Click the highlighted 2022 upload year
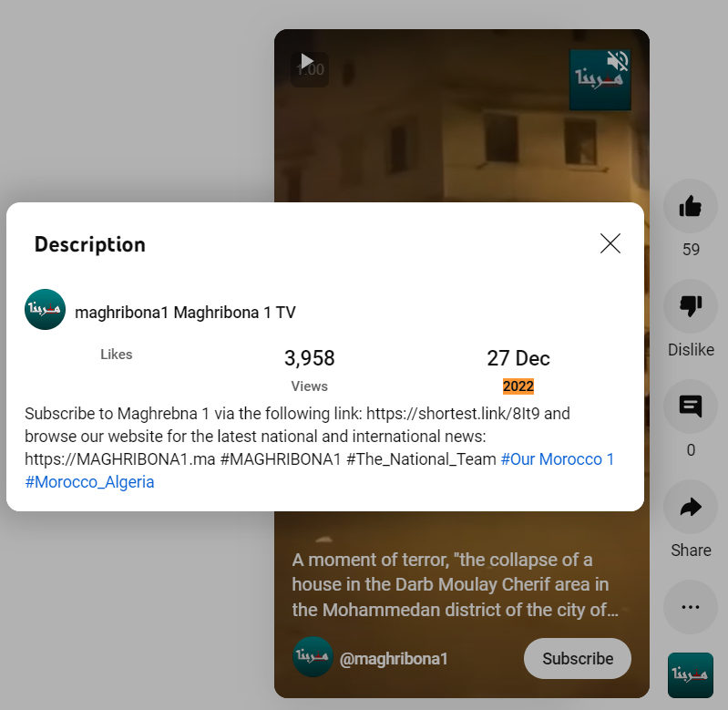The height and width of the screenshot is (710, 728). [x=518, y=386]
